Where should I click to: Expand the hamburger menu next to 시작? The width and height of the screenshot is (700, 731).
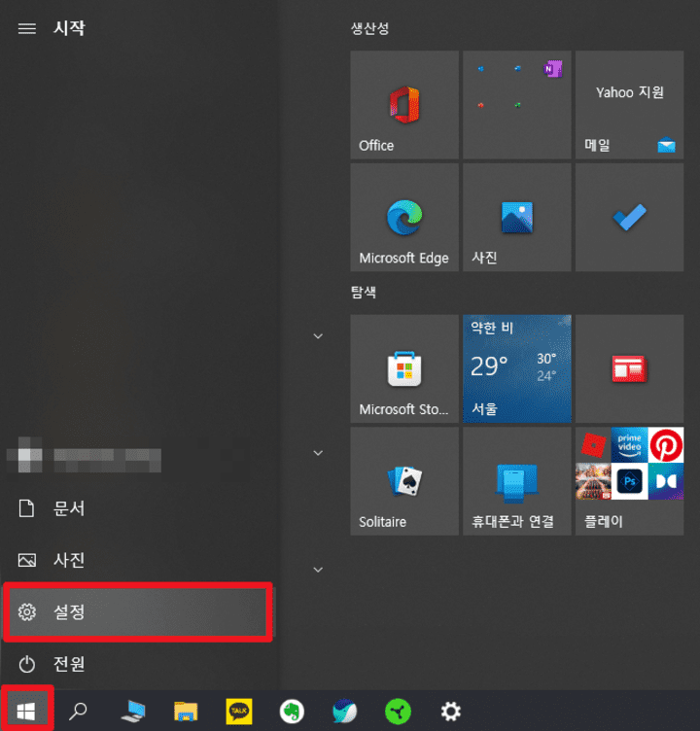pyautogui.click(x=26, y=28)
